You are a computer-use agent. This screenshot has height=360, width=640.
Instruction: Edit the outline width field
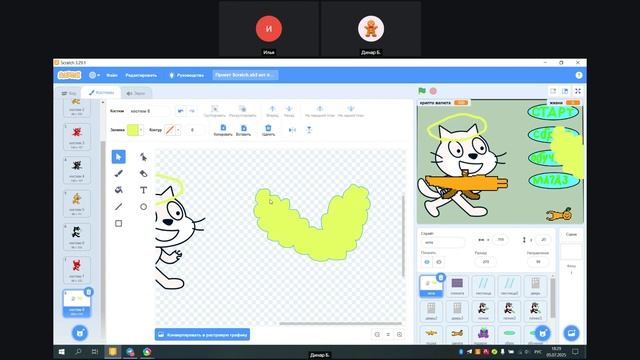point(193,130)
